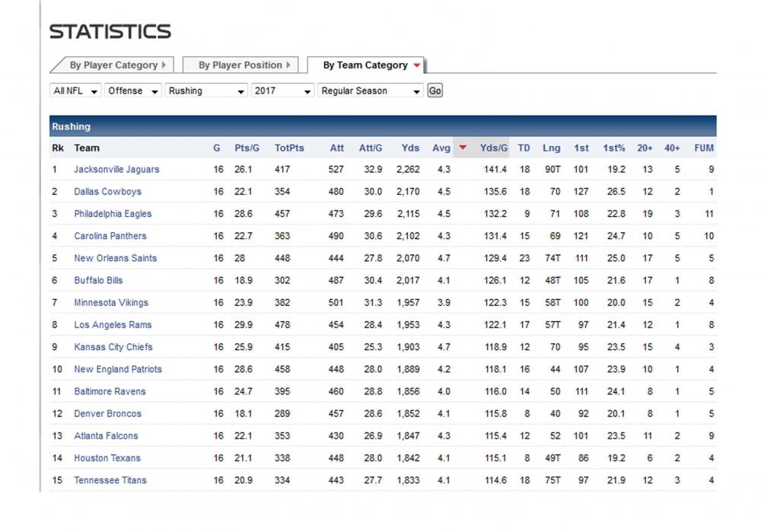
Task: Open the Offense dropdown
Action: (x=133, y=91)
